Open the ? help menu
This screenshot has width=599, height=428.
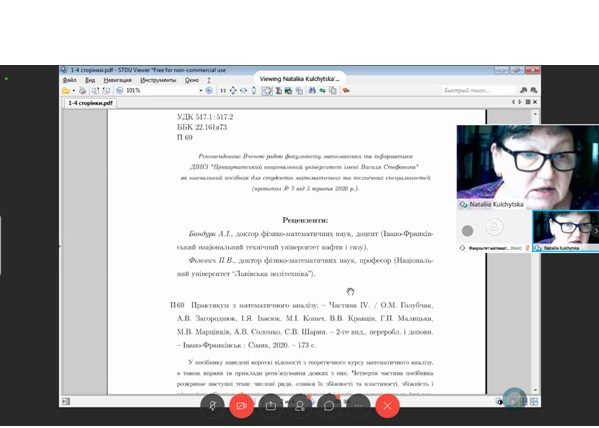209,80
